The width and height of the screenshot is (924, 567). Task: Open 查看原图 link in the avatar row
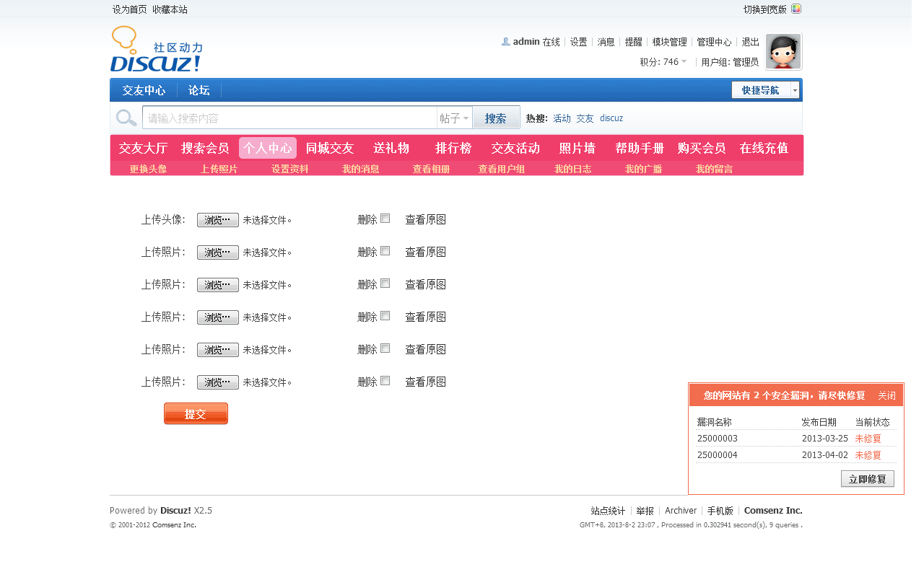tap(425, 219)
